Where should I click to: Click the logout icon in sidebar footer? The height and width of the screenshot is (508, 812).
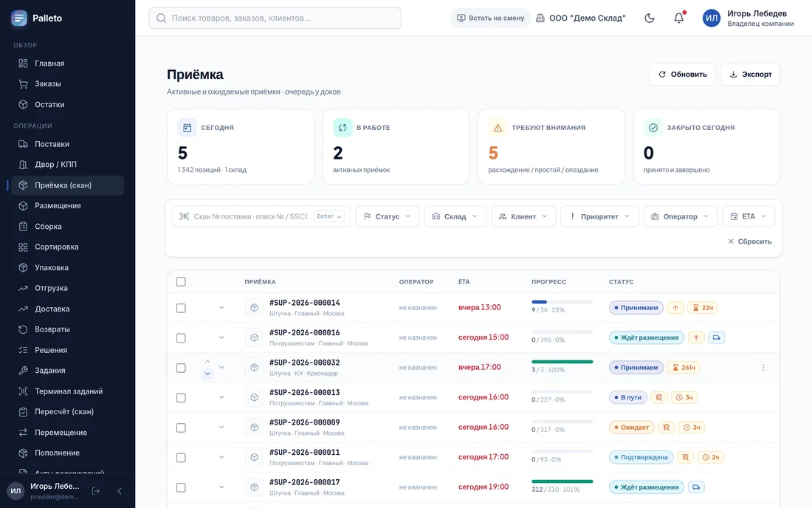click(96, 491)
